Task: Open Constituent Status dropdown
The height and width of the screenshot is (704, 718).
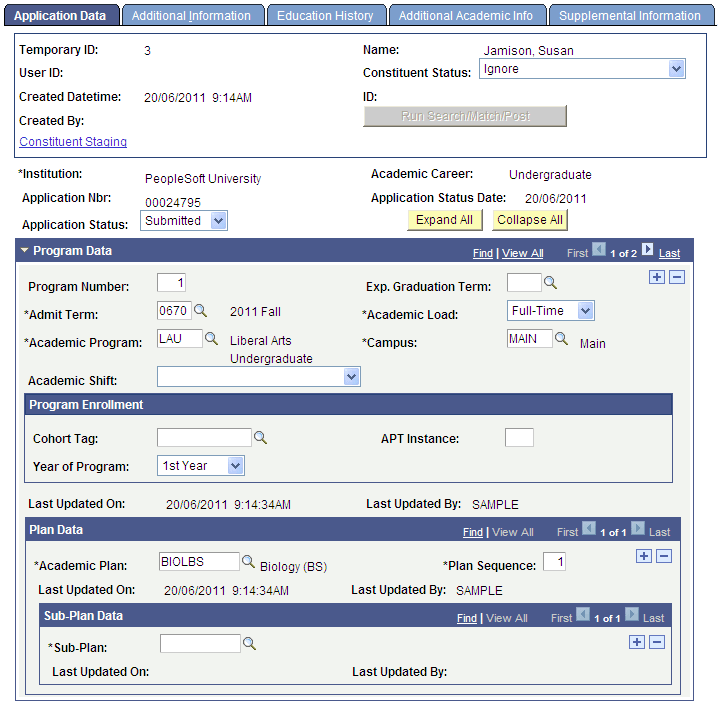Action: point(676,69)
